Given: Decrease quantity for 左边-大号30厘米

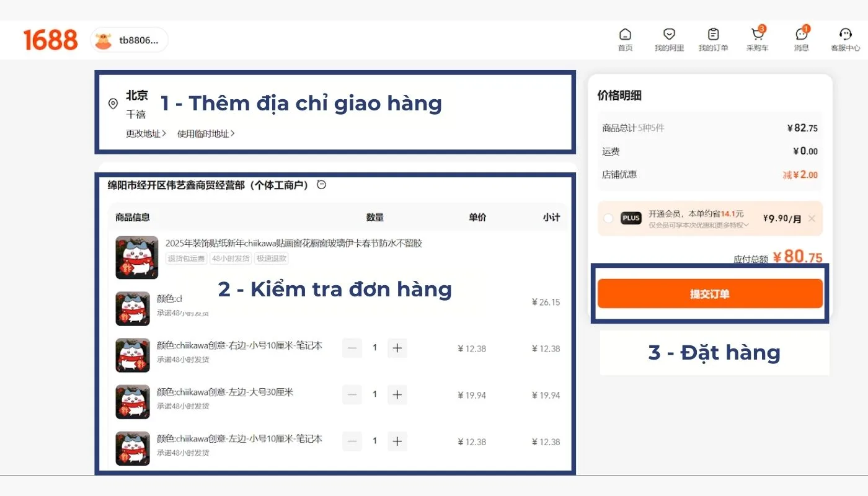Looking at the screenshot, I should pyautogui.click(x=352, y=394).
